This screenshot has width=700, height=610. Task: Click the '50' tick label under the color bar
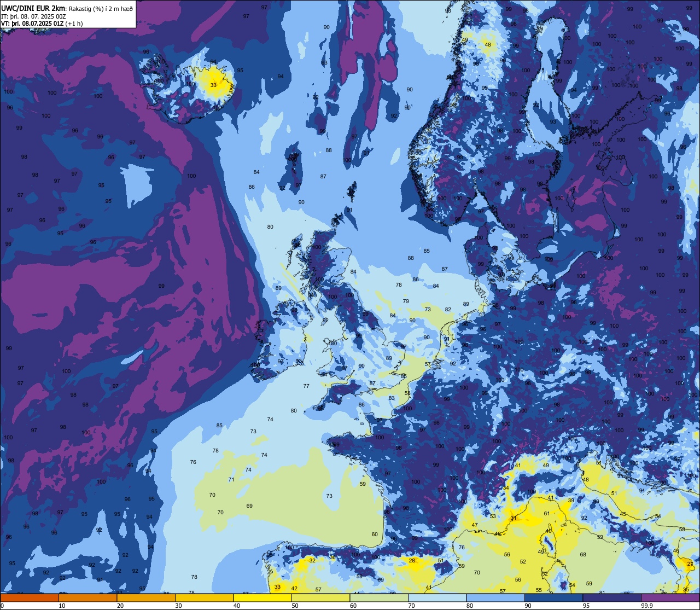click(295, 606)
